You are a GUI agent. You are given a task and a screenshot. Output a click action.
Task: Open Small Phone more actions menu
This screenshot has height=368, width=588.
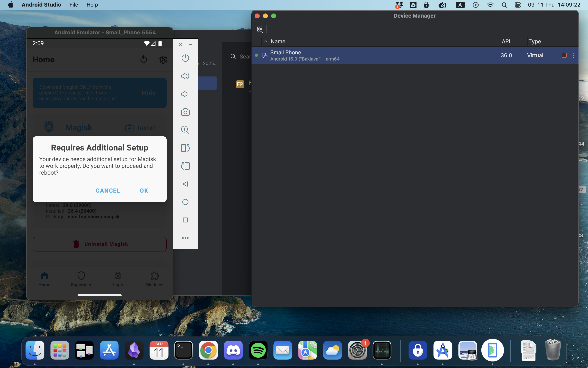click(573, 55)
